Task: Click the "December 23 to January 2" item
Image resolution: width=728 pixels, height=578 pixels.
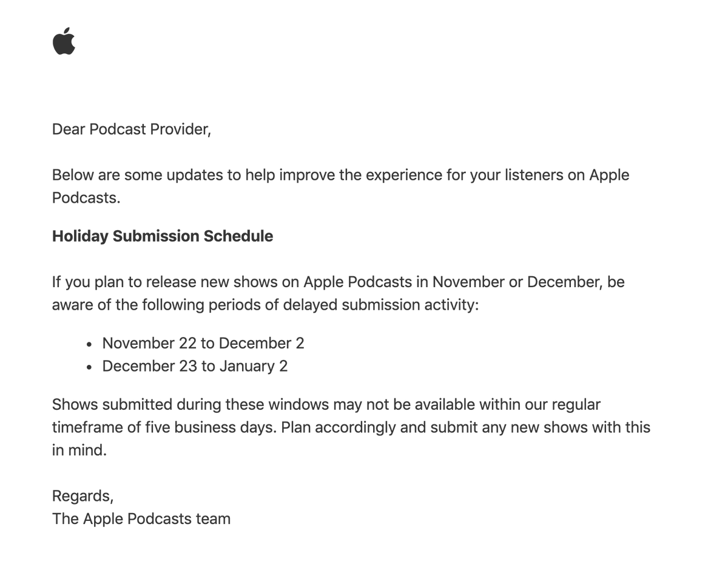Action: [x=194, y=366]
